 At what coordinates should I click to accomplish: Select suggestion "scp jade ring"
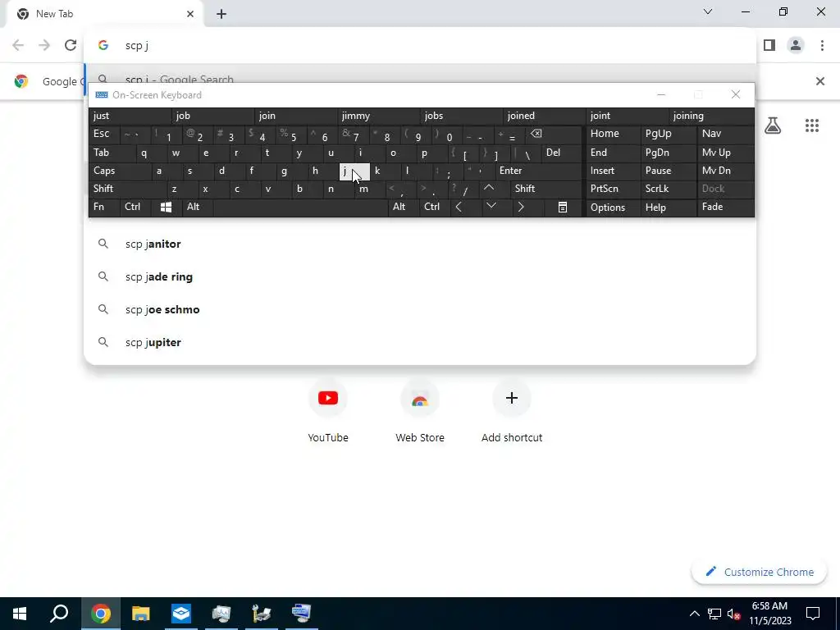[419, 277]
